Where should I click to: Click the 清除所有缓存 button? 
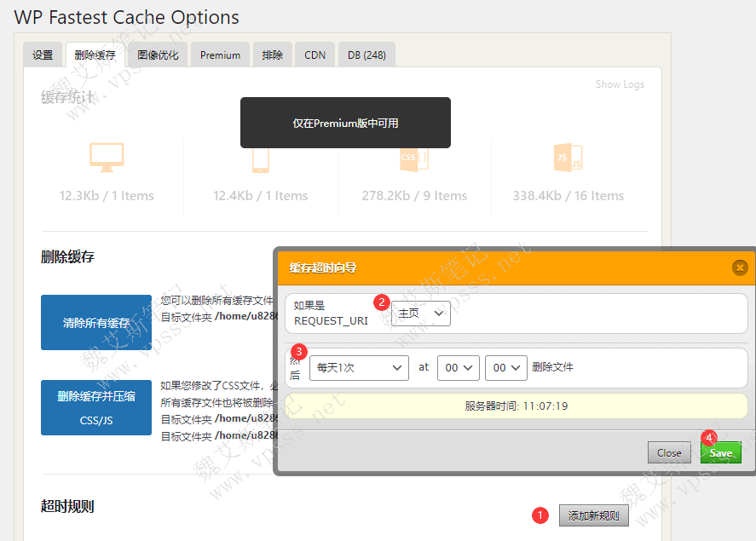coord(96,322)
